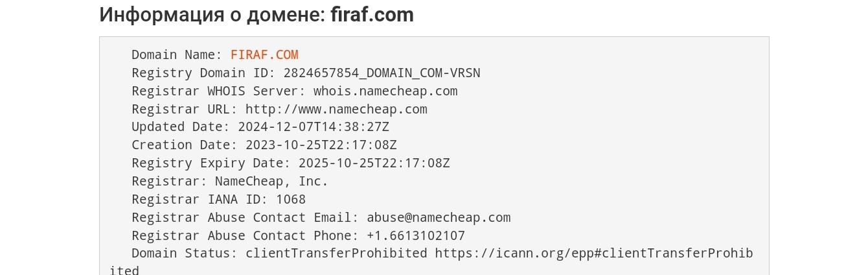Click the abuse@namecheap.com email address

[439, 218]
